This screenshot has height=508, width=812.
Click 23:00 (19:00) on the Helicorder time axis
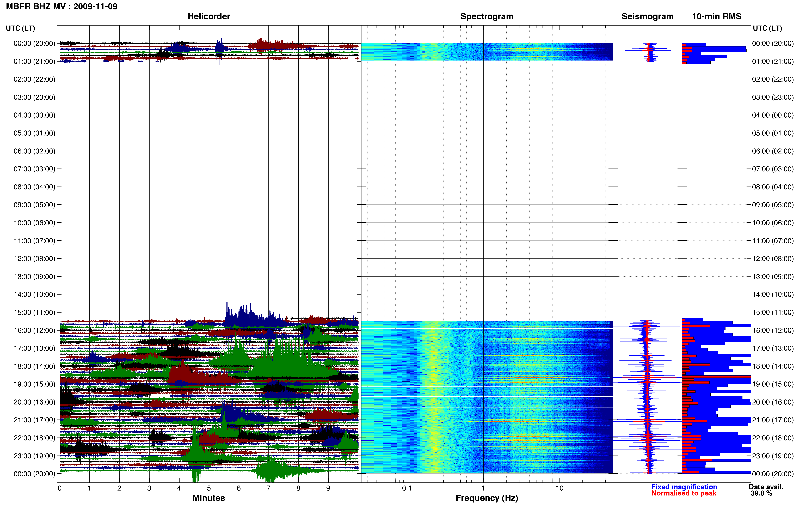34,456
